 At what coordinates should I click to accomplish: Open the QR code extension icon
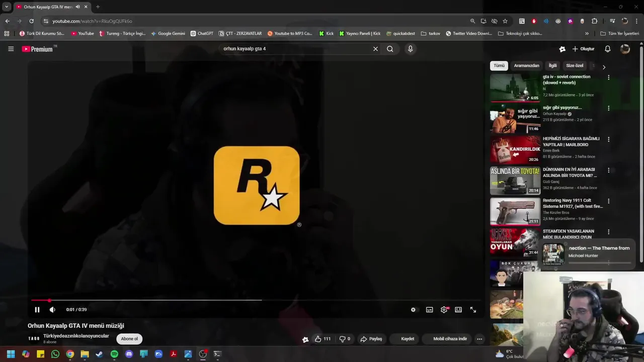pyautogui.click(x=522, y=21)
